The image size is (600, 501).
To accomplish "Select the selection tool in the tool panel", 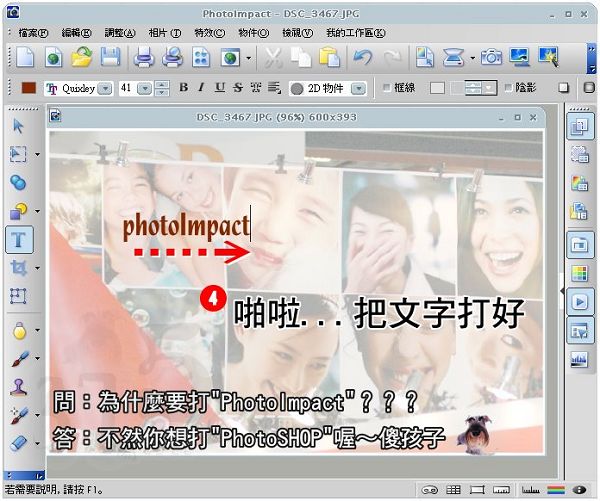I will 18,154.
